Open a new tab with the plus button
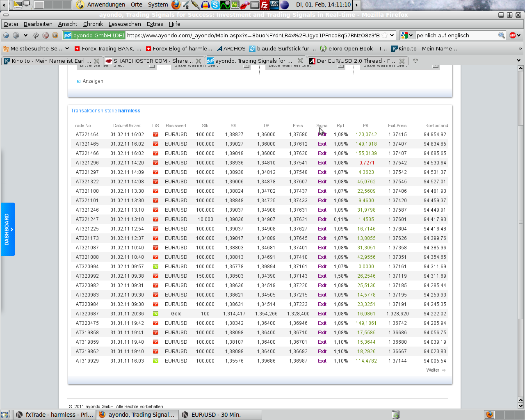This screenshot has height=420, width=525. click(415, 60)
